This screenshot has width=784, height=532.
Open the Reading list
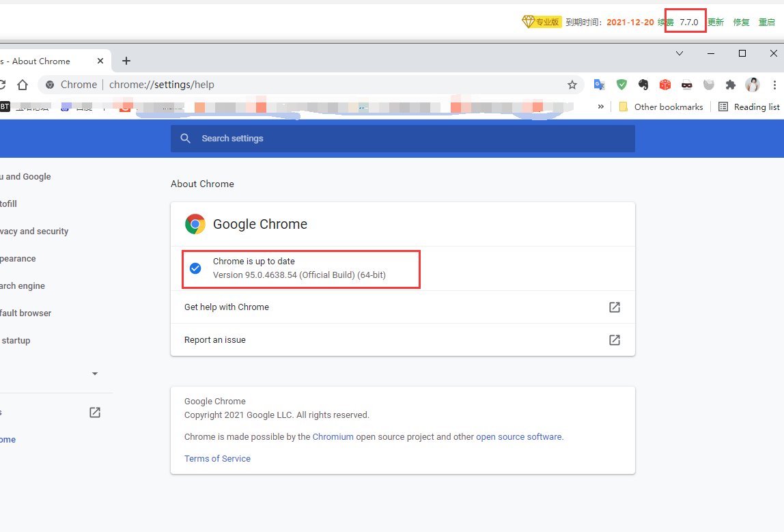click(x=749, y=107)
